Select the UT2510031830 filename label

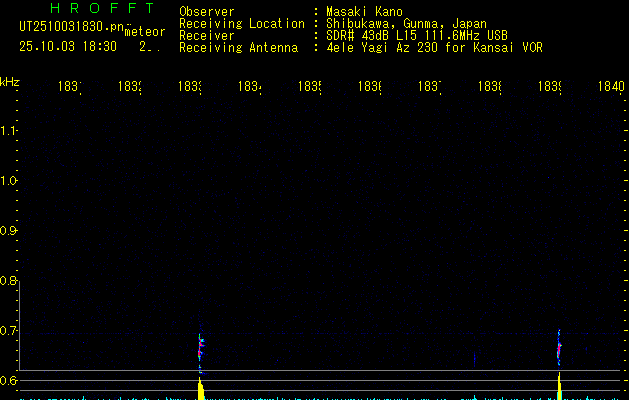click(x=70, y=27)
